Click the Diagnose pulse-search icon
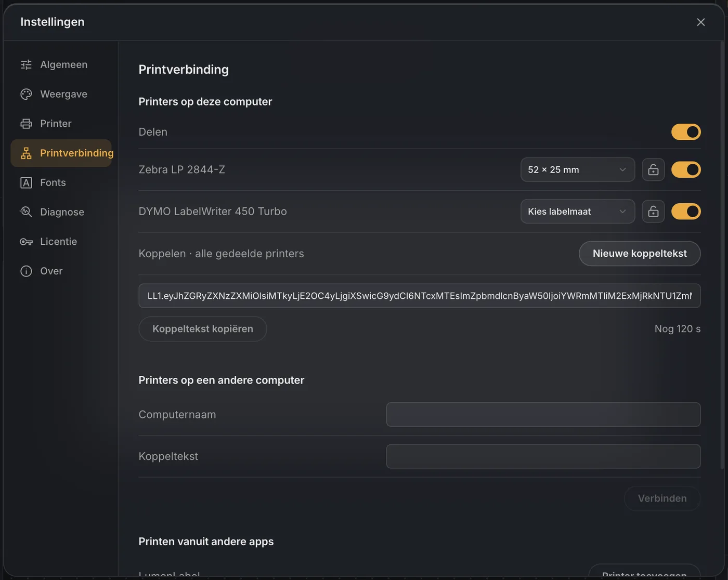 [26, 212]
